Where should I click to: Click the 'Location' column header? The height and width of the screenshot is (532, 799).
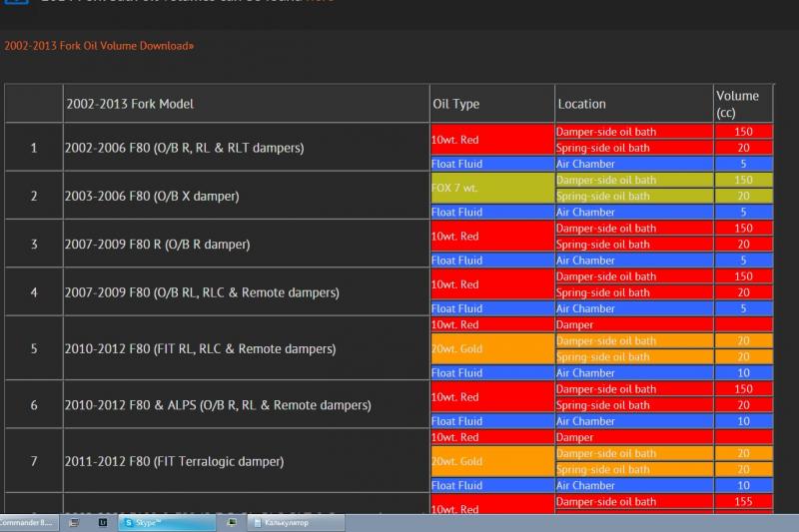634,104
